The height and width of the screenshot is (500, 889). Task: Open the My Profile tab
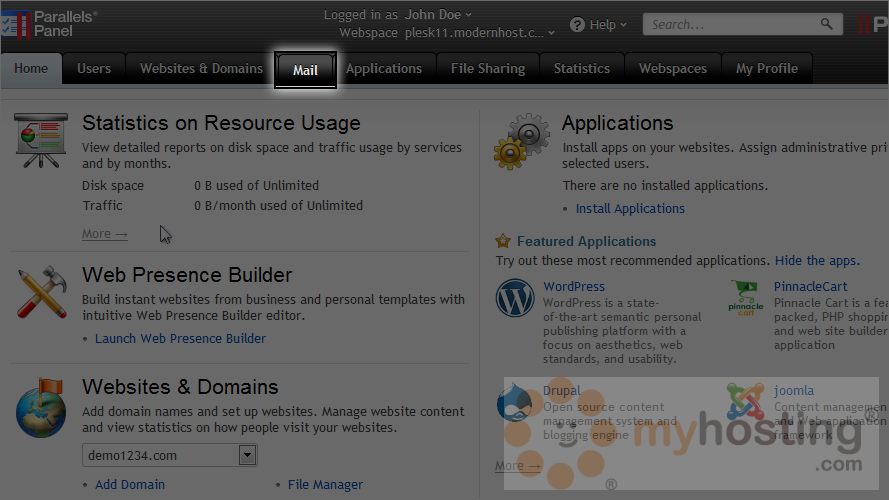click(x=767, y=69)
